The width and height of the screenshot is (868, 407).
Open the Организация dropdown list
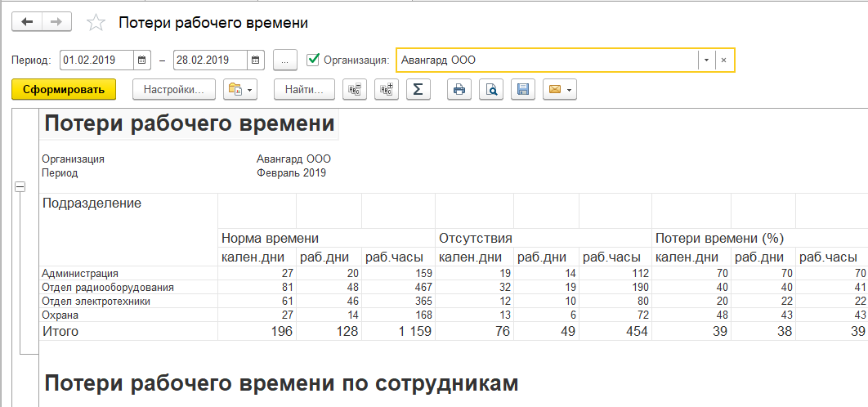705,60
